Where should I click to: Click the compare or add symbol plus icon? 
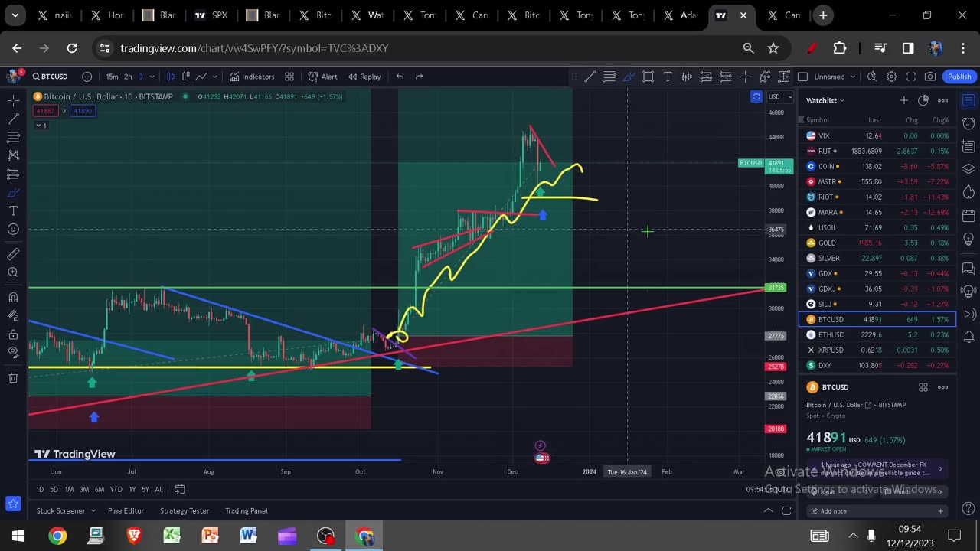(87, 77)
